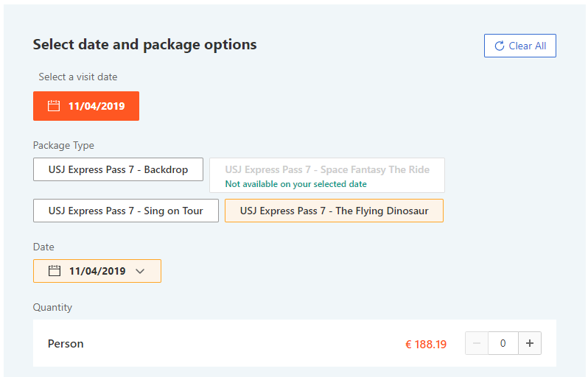Select The Flying Dinosaur package option
Screen dimensions: 588x377
pos(334,211)
